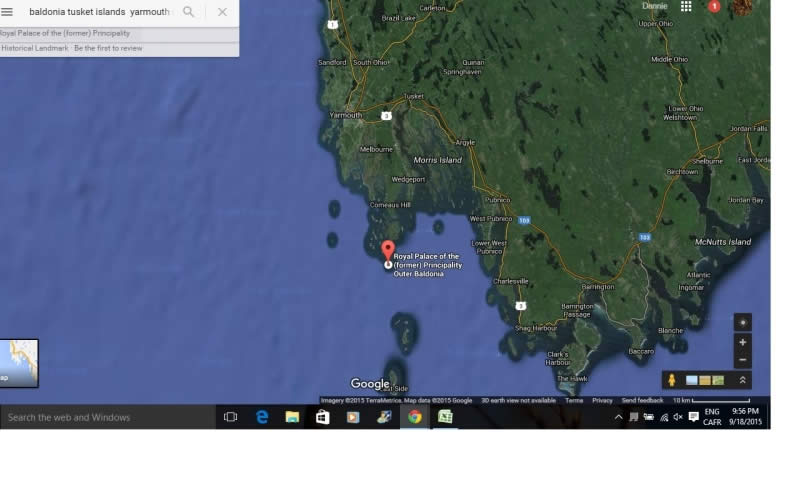Open the Terms link
The image size is (800, 480).
[x=573, y=400]
